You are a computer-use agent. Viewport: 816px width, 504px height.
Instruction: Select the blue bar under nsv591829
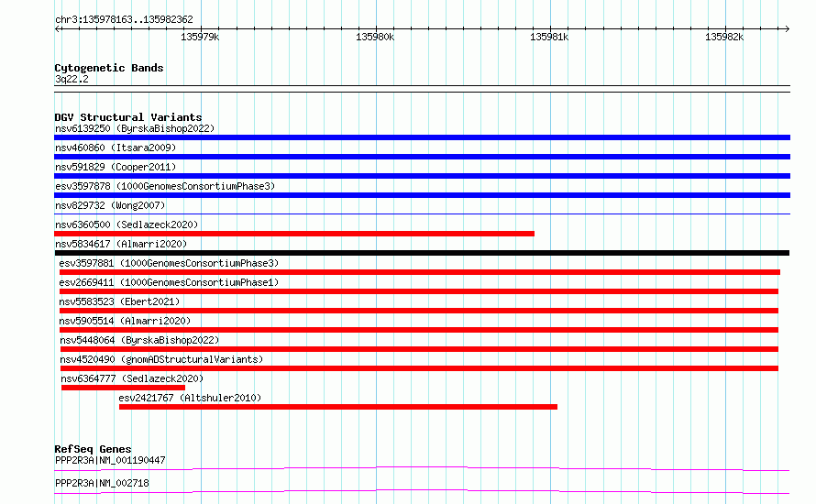[422, 176]
